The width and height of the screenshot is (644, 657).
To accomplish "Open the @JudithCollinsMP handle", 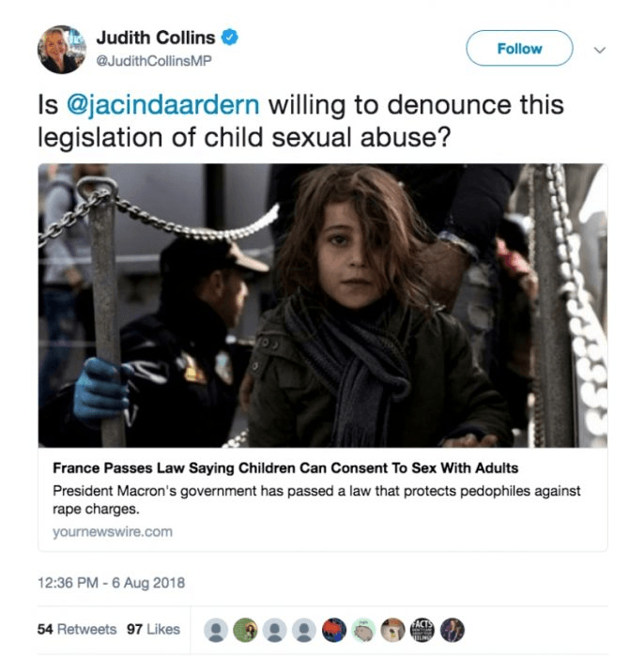I will (154, 61).
